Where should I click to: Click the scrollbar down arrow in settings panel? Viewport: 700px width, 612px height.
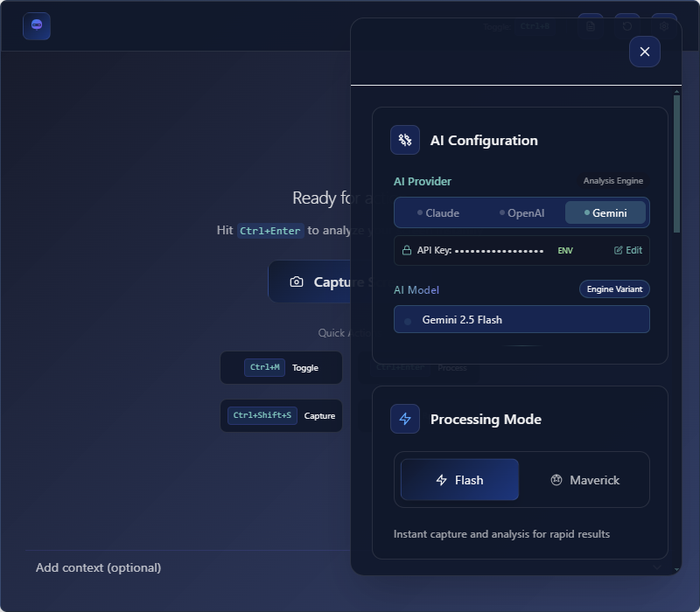[676, 570]
